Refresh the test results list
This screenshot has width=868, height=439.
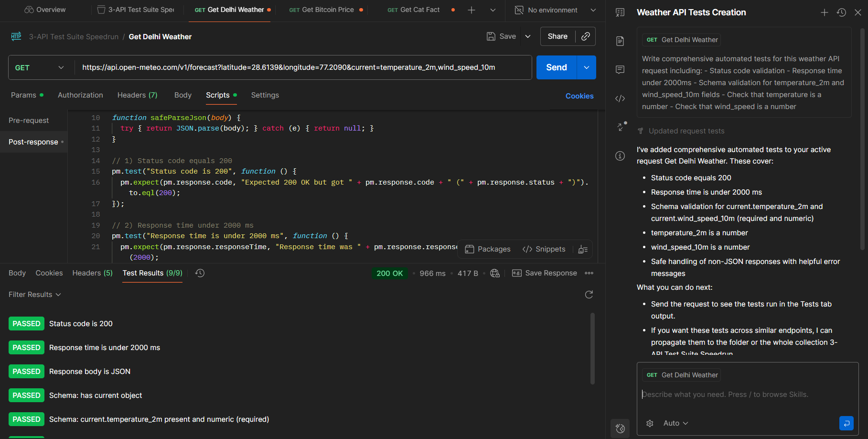pos(589,295)
